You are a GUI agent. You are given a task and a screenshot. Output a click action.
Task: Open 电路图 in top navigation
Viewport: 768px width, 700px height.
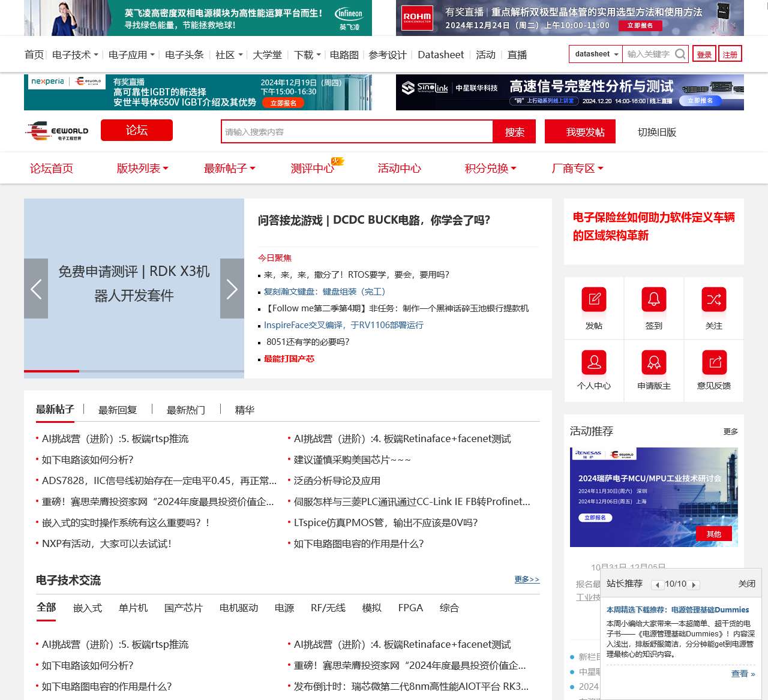pos(344,55)
